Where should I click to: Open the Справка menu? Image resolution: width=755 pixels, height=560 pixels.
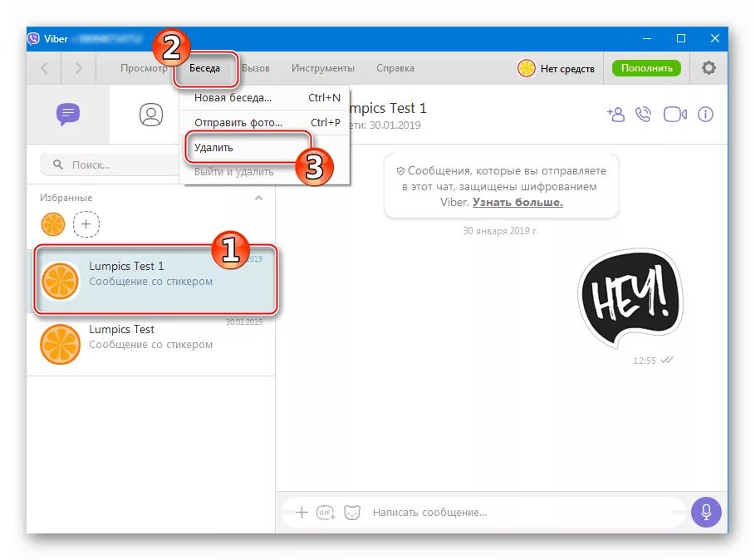click(x=395, y=68)
